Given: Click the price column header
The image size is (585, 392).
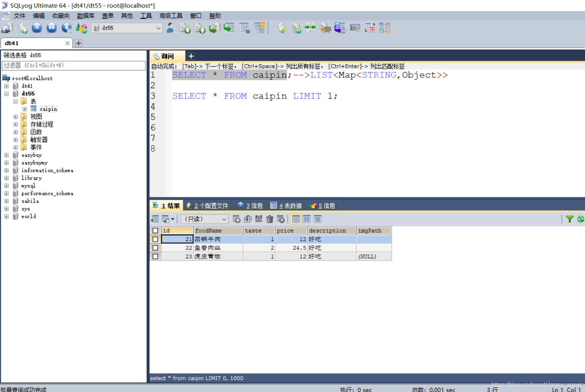Looking at the screenshot, I should click(291, 230).
